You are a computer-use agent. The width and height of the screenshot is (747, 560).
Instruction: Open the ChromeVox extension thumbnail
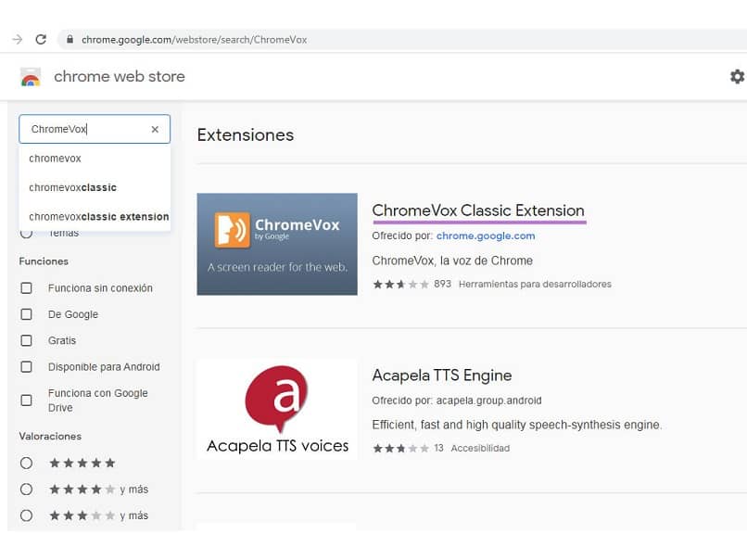[x=277, y=244]
